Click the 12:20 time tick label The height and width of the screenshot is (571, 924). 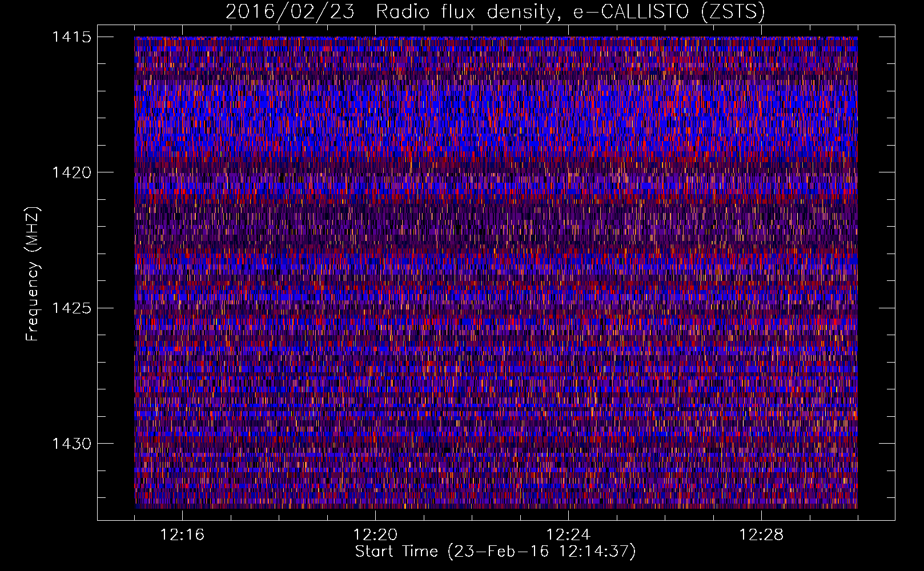coord(375,535)
